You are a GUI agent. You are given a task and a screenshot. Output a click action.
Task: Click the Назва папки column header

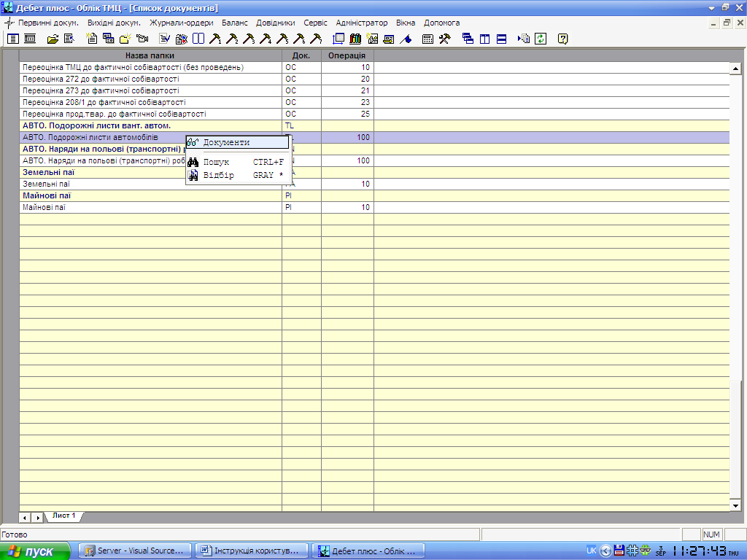pyautogui.click(x=150, y=55)
